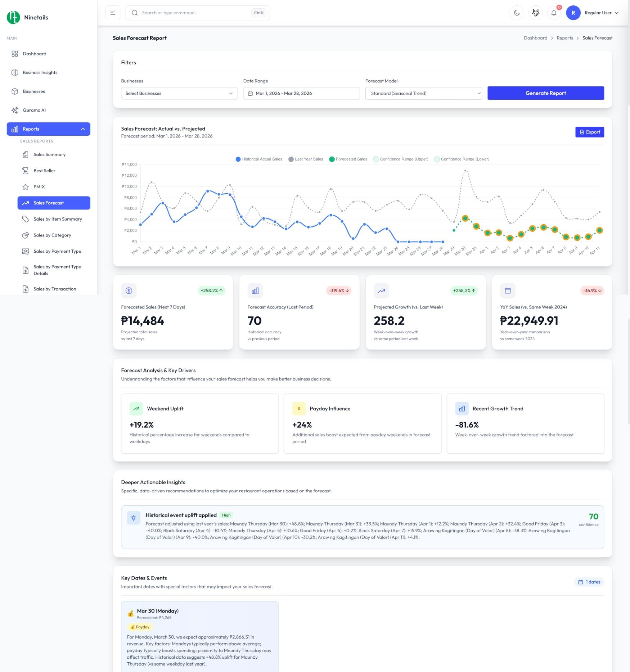
Task: Open the Best Seller report
Action: click(44, 171)
